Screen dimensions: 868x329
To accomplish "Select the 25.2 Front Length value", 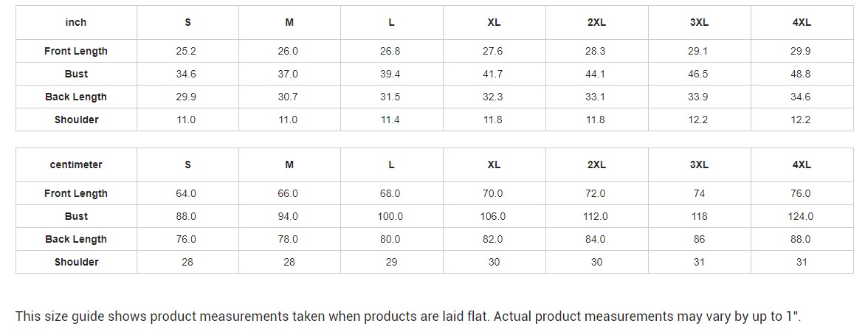I will (x=187, y=51).
